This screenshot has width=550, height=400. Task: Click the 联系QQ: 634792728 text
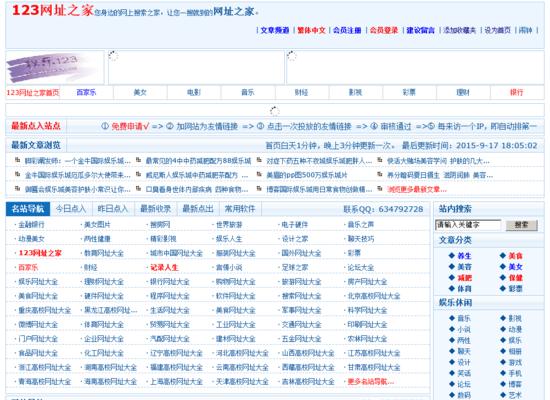(383, 209)
